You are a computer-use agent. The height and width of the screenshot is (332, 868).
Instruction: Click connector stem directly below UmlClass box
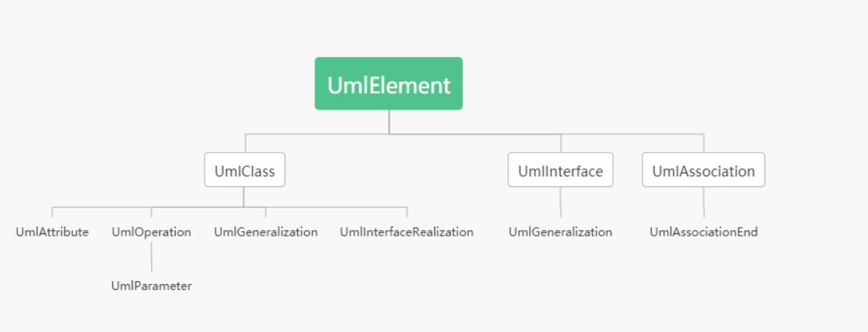pyautogui.click(x=244, y=196)
